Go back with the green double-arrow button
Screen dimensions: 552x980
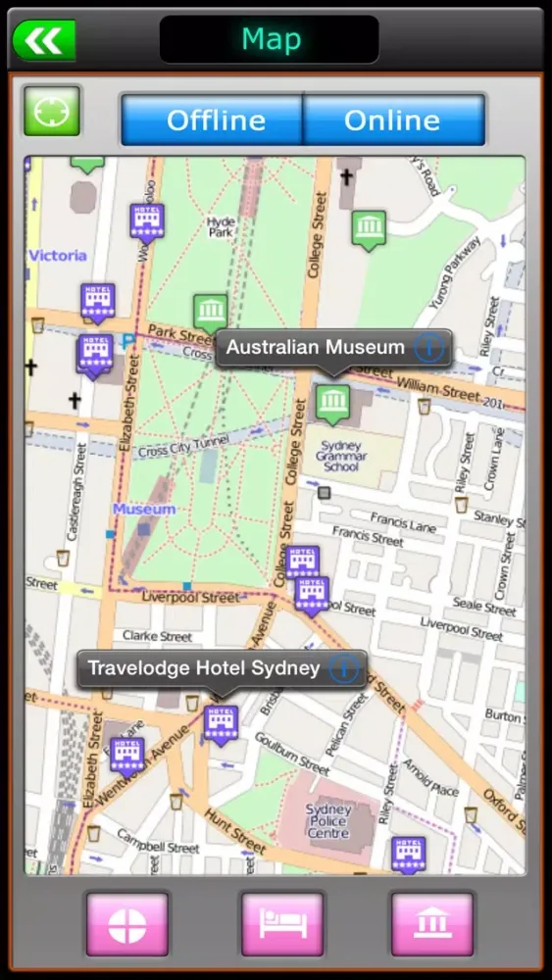44,40
